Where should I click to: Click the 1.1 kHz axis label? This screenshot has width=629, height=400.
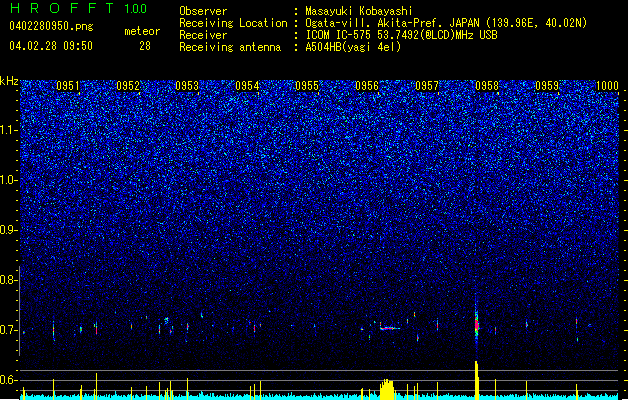click(8, 130)
